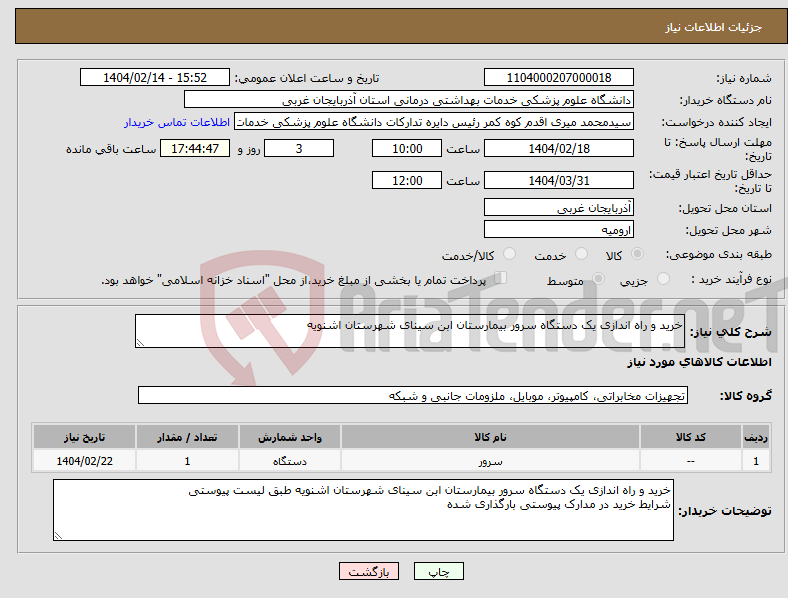Click the دستگاه unit cell

click(290, 461)
